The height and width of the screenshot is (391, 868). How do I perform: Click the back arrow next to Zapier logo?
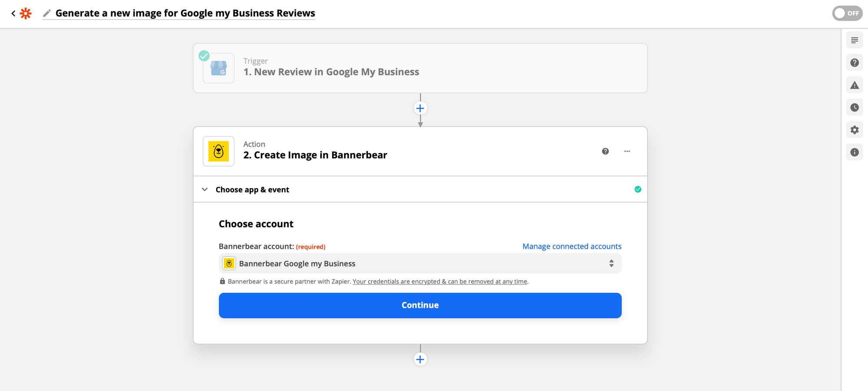[x=13, y=13]
